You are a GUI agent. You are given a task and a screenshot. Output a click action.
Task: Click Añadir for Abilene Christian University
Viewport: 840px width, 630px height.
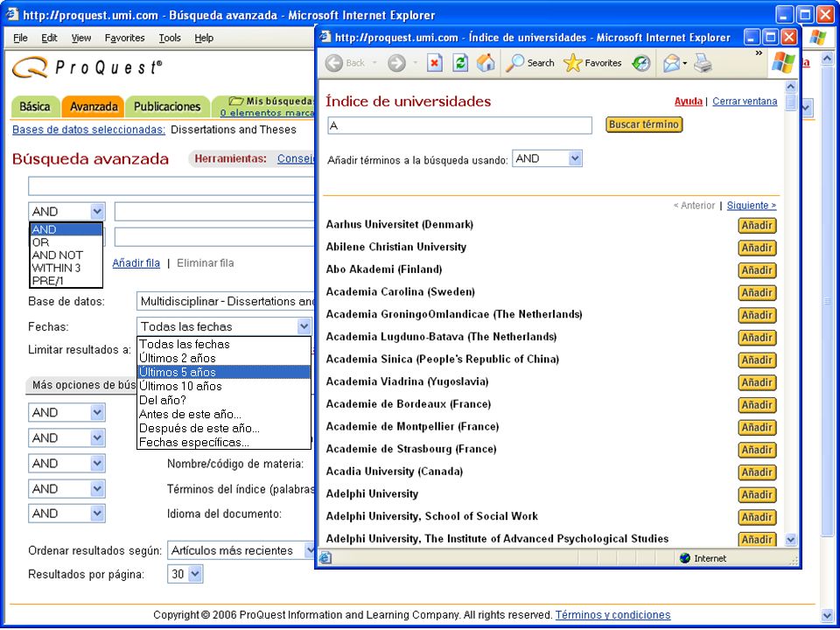(757, 248)
